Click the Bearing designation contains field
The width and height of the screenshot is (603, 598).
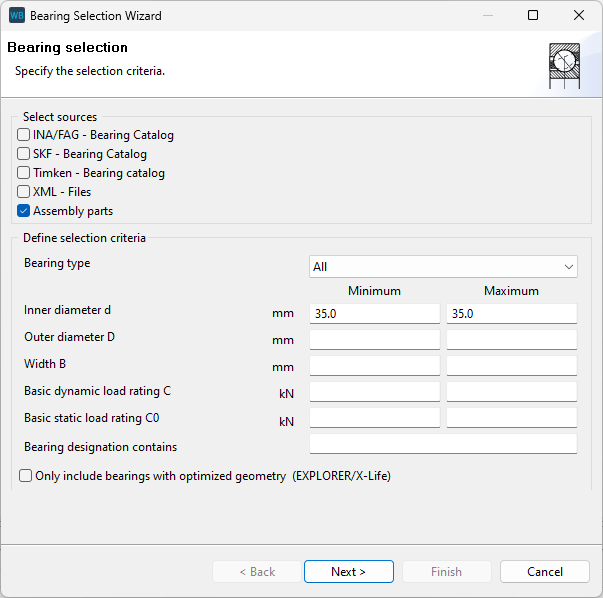click(443, 444)
